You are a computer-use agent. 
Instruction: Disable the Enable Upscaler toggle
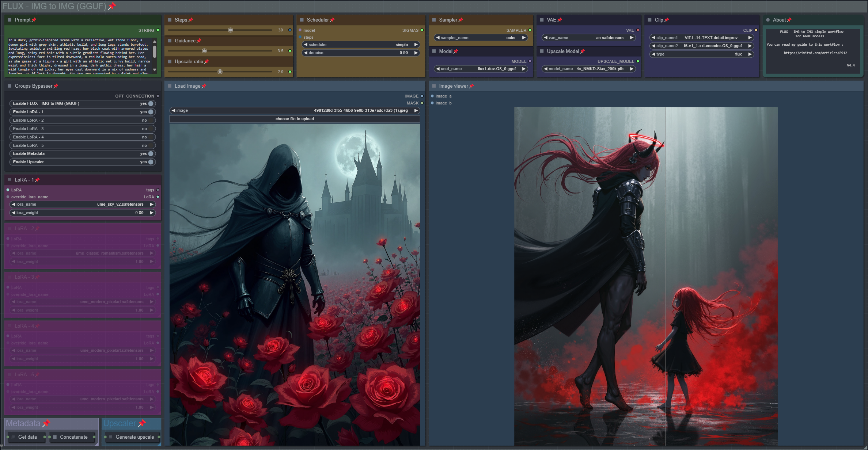[150, 162]
